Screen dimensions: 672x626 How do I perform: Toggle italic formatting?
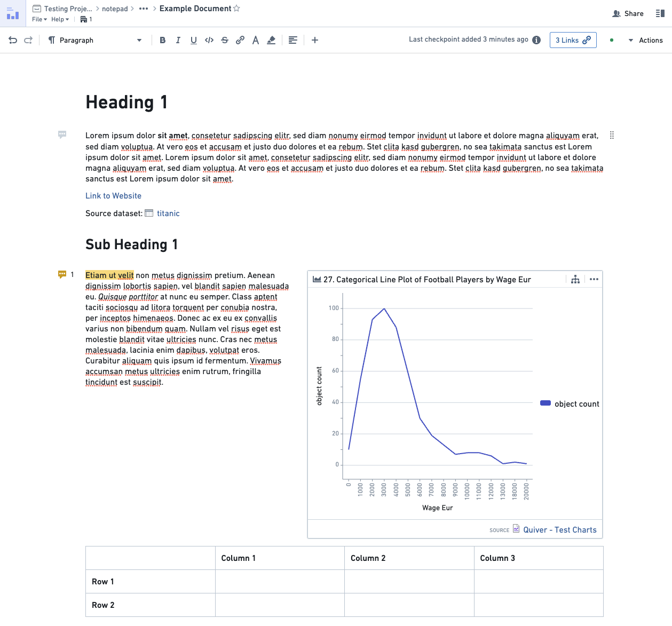pyautogui.click(x=178, y=40)
